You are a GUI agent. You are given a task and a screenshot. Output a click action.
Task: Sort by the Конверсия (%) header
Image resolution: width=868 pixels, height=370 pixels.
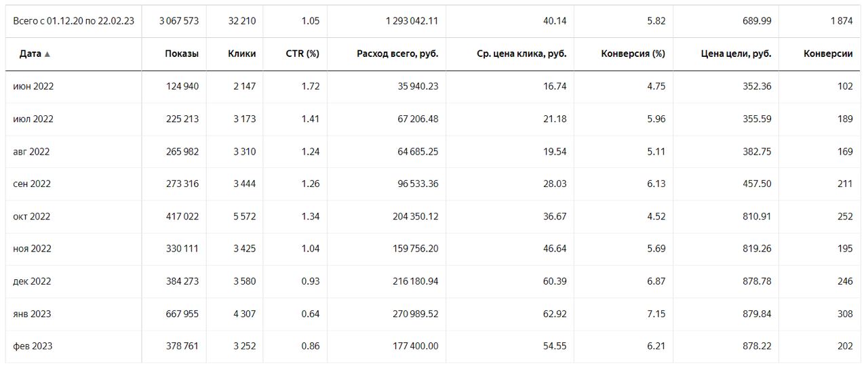633,54
